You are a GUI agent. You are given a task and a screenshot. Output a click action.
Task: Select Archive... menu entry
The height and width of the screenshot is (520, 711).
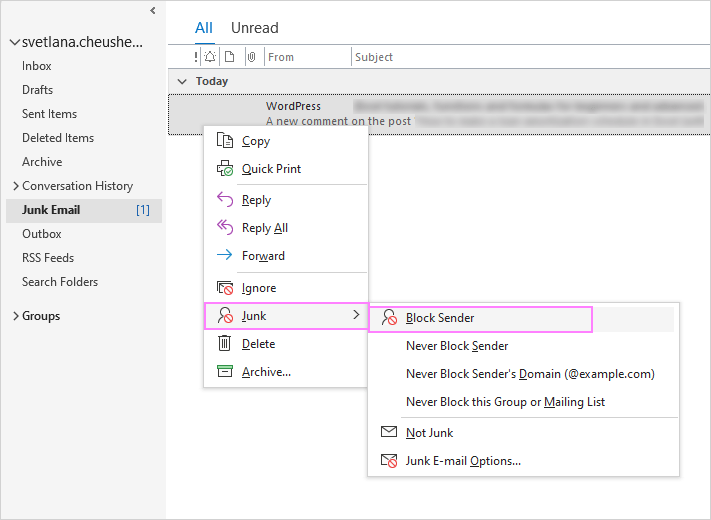click(286, 372)
